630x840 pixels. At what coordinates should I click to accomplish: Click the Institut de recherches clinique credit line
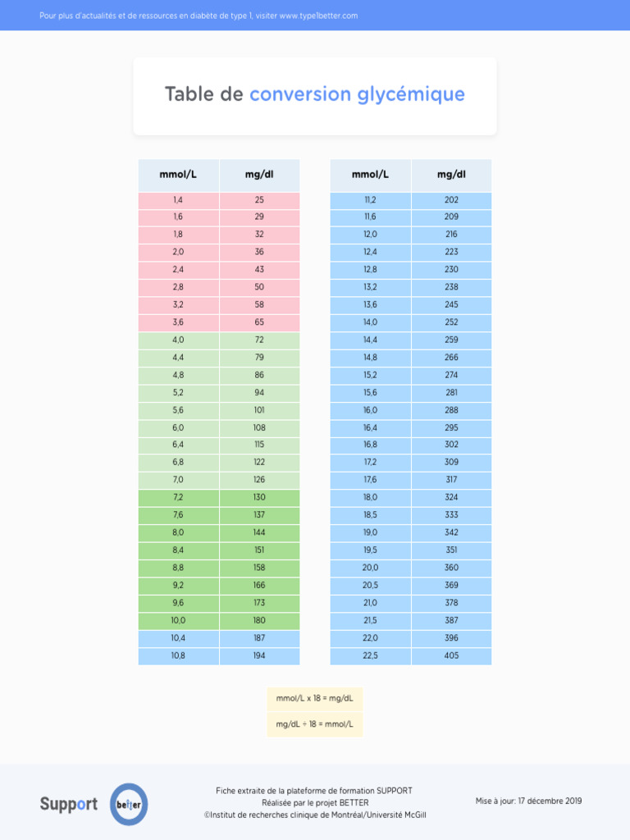[315, 815]
